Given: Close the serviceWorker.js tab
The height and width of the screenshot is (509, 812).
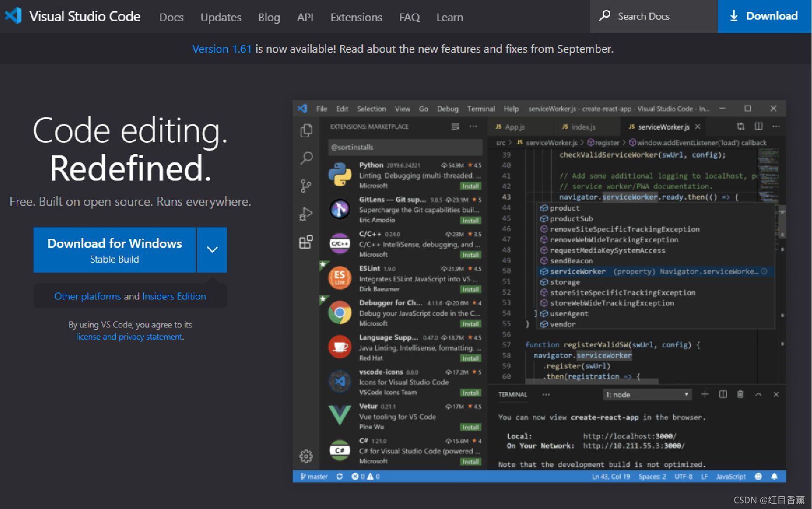Looking at the screenshot, I should tap(698, 126).
